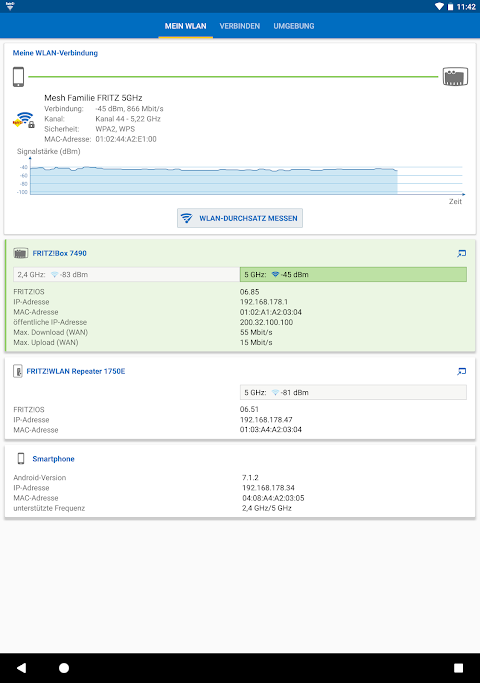
Task: Switch to the MEIN WLAN tab
Action: [186, 26]
